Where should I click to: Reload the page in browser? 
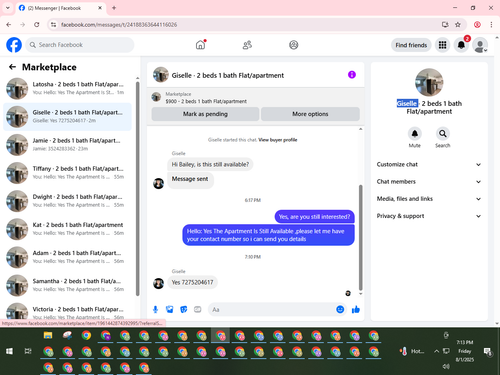point(37,24)
